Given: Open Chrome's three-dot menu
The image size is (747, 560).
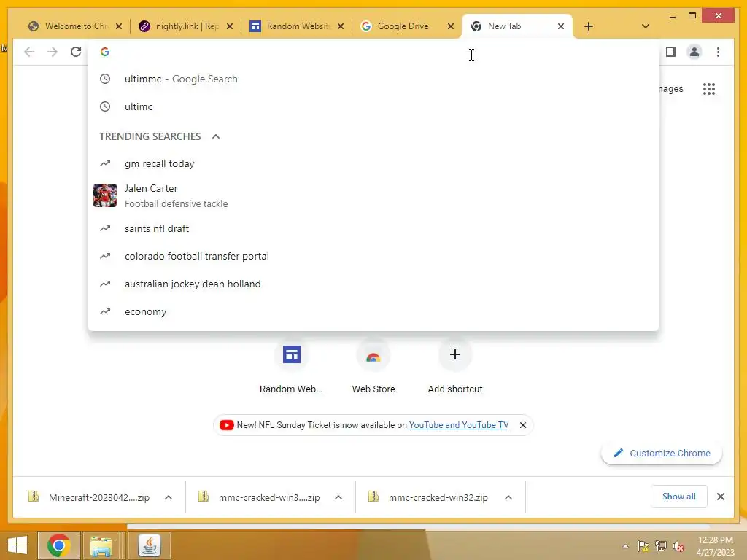Looking at the screenshot, I should click(718, 52).
